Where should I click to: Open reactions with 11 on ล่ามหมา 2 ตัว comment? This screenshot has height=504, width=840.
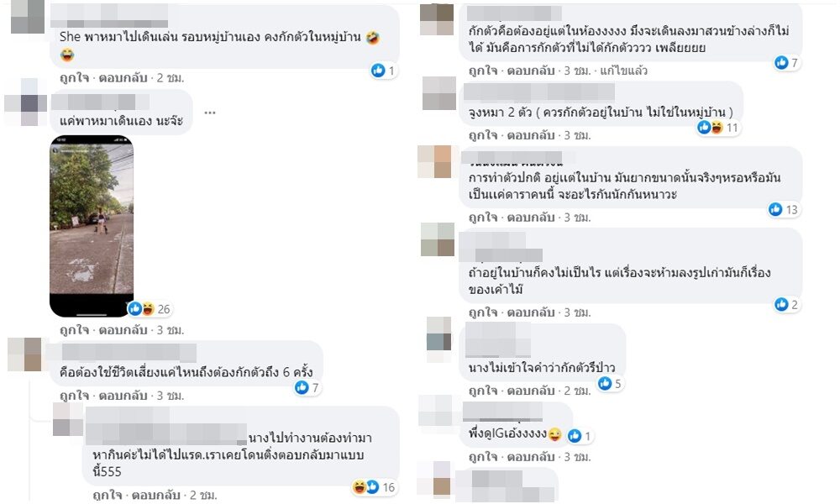click(x=718, y=128)
